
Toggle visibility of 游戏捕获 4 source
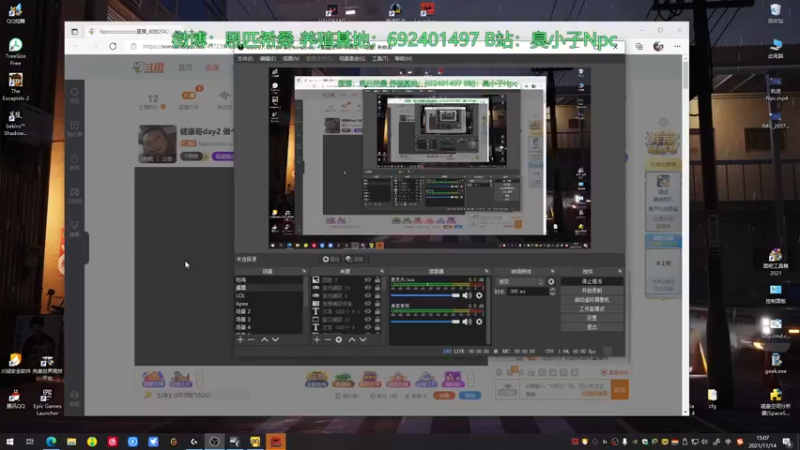(367, 296)
